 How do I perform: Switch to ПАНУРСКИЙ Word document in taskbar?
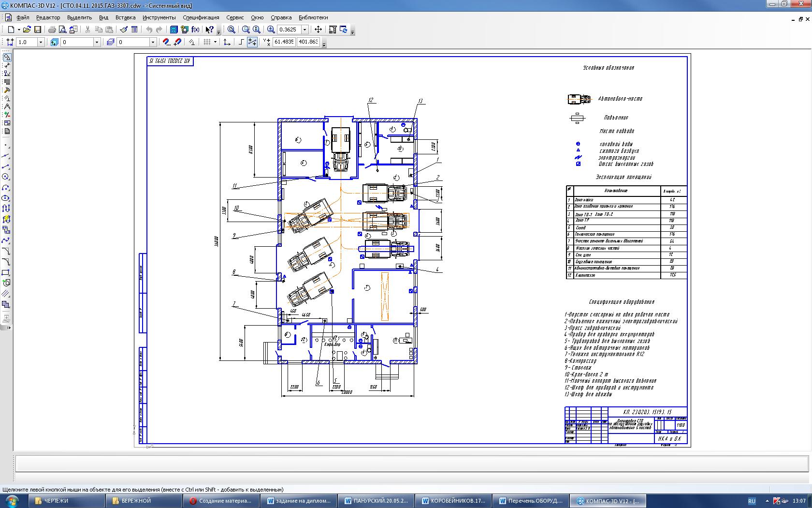[x=376, y=501]
